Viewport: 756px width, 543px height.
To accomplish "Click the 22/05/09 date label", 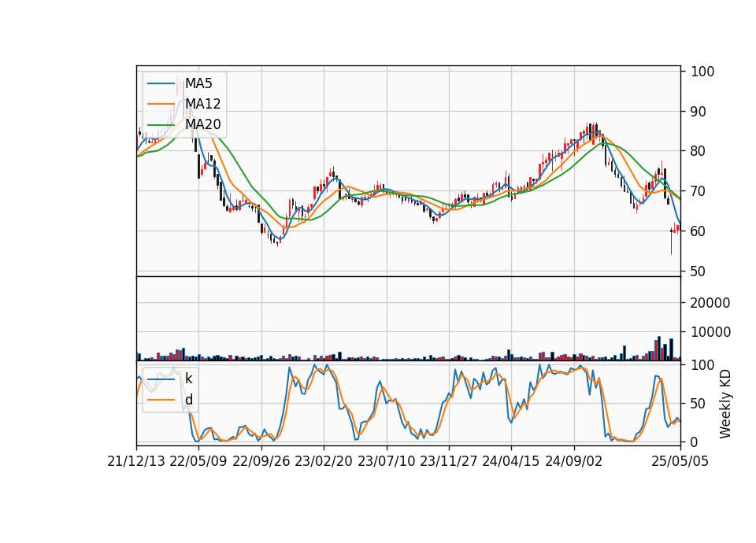I will point(198,462).
